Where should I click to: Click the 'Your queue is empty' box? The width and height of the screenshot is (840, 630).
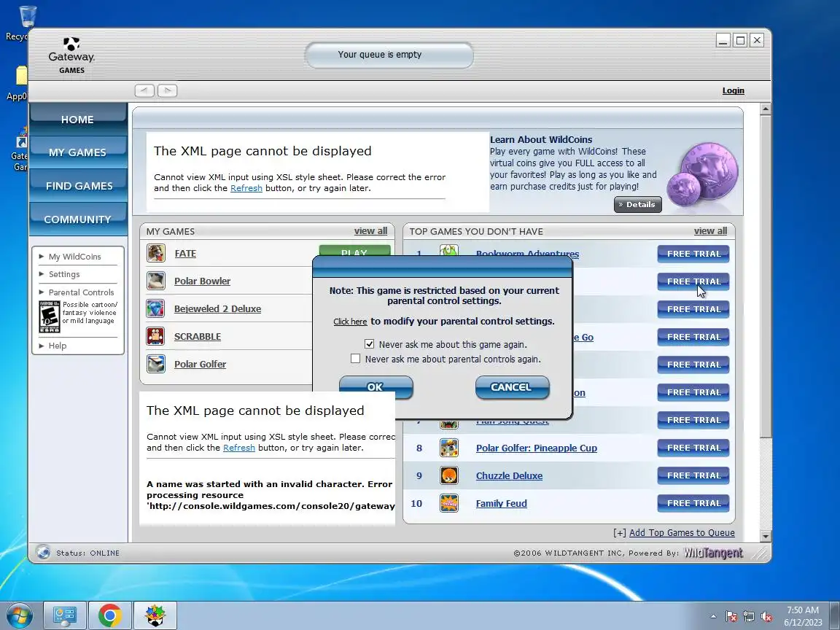pyautogui.click(x=389, y=55)
